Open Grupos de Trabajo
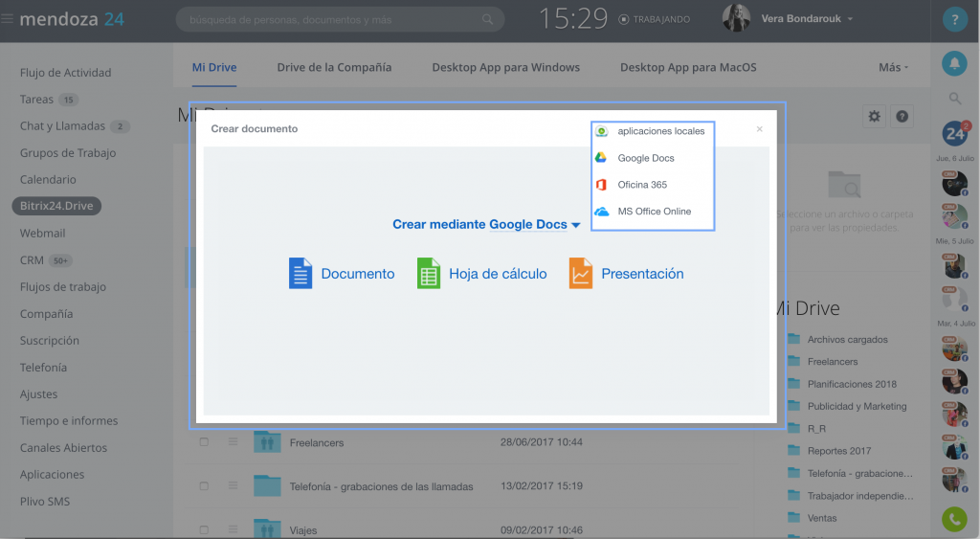Screen dimensions: 980x539 [x=68, y=152]
